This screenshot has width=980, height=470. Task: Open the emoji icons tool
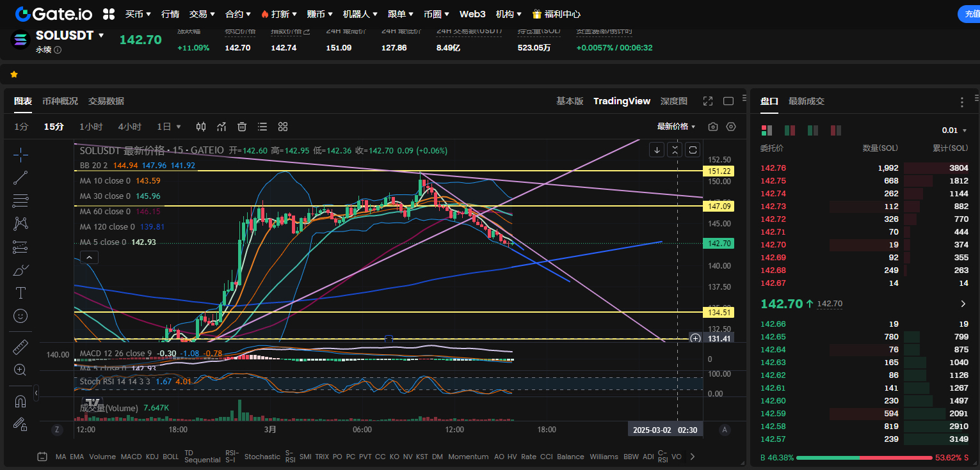pos(20,316)
